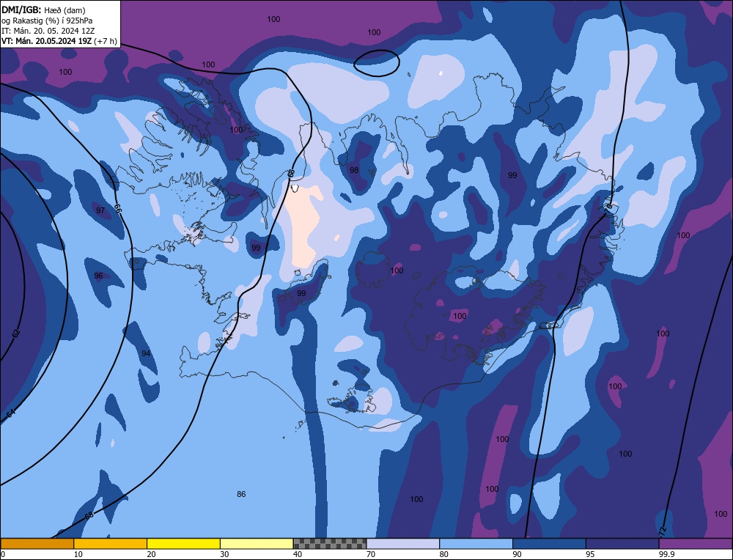Viewport: 733px width, 560px height.
Task: Click the legend tick label '70'
Action: coord(371,554)
